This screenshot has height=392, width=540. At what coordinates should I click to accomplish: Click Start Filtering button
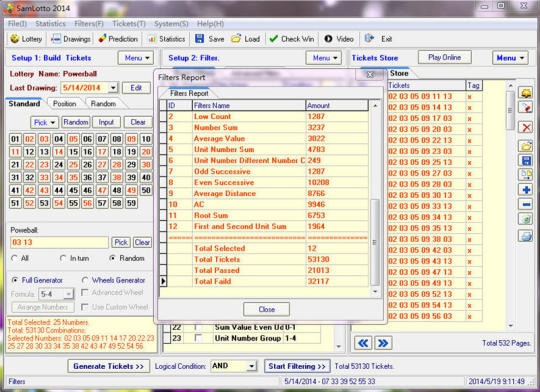click(297, 366)
